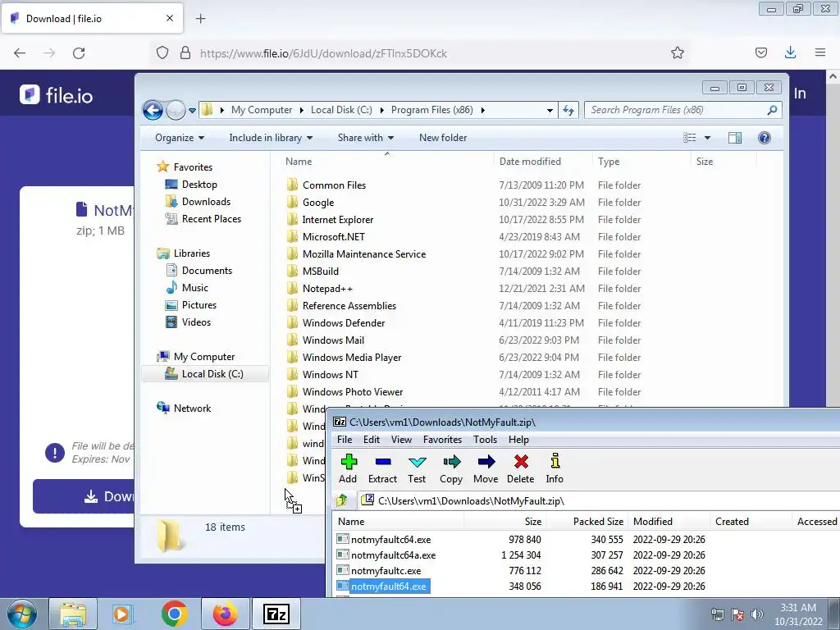The height and width of the screenshot is (630, 840).
Task: Click the 7-Zip path address field
Action: click(599, 501)
